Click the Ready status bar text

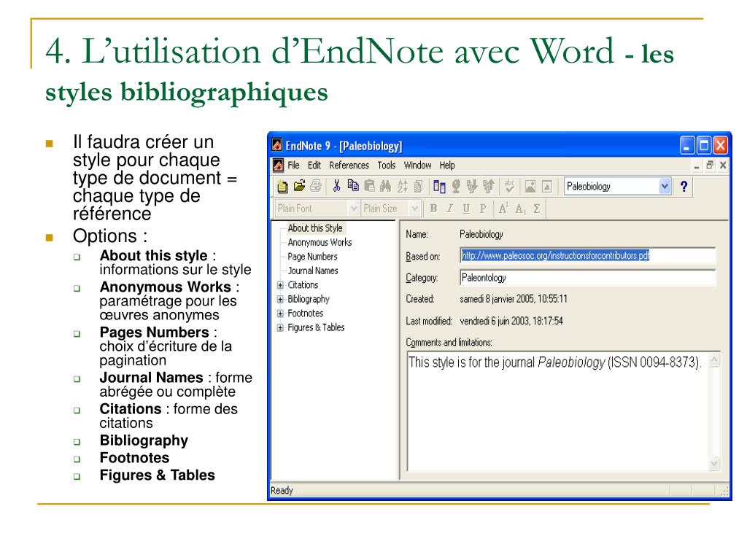tap(282, 491)
